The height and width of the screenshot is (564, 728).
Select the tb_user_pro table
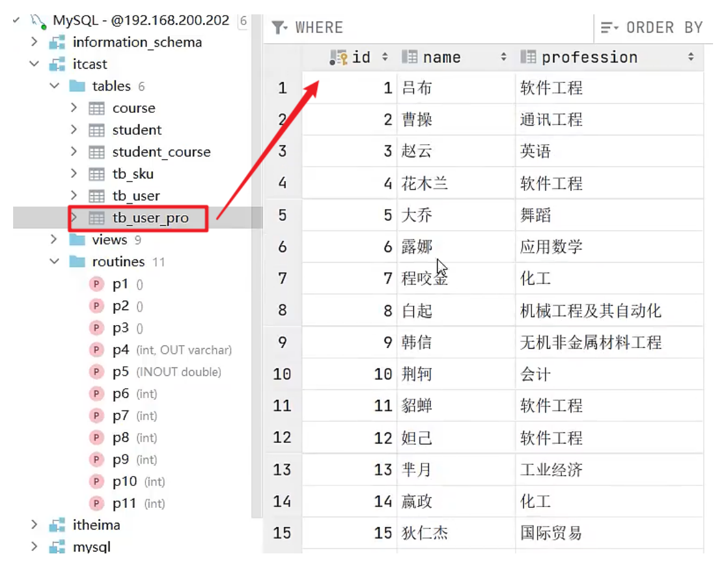[150, 218]
